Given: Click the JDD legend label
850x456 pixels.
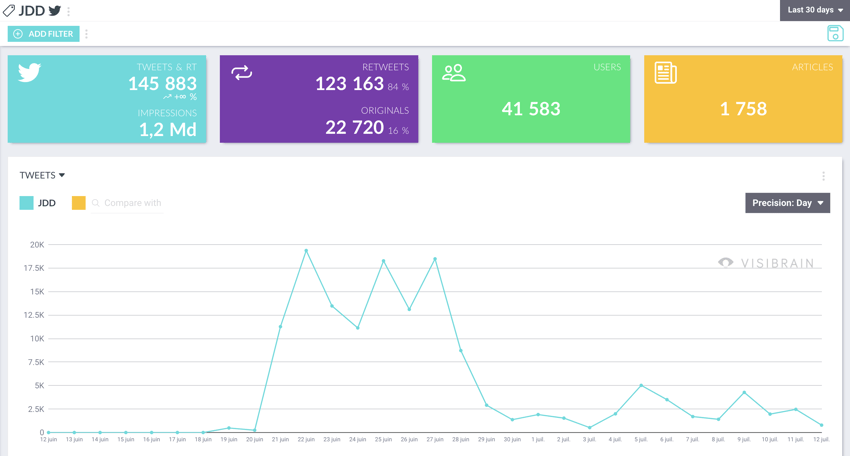Looking at the screenshot, I should coord(47,203).
